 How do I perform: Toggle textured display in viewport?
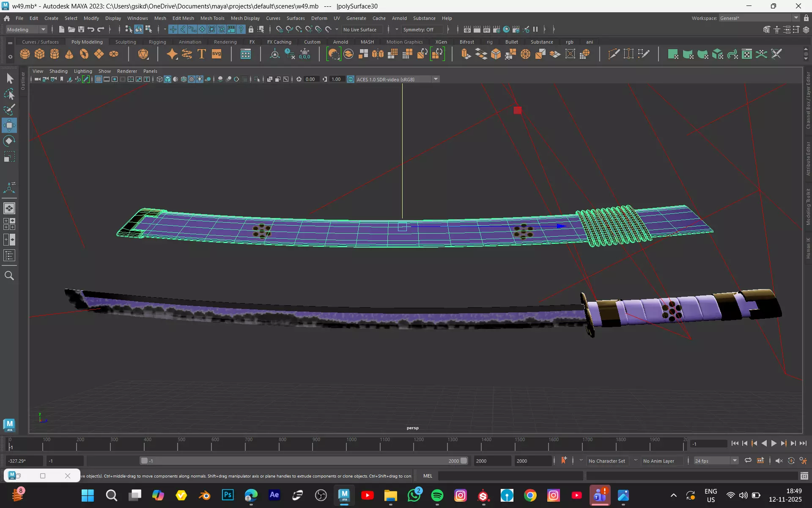point(192,79)
